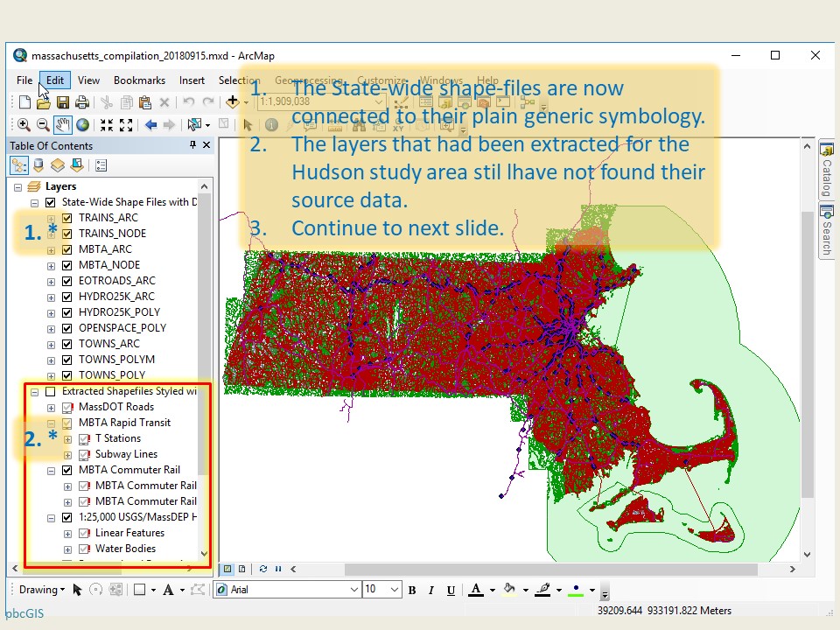The width and height of the screenshot is (840, 630).
Task: Open the Edit menu
Action: 54,80
